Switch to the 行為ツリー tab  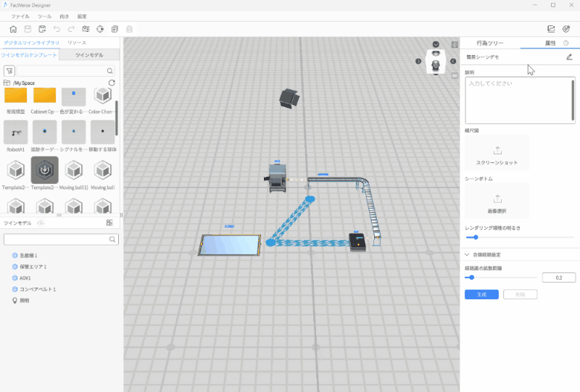(490, 43)
